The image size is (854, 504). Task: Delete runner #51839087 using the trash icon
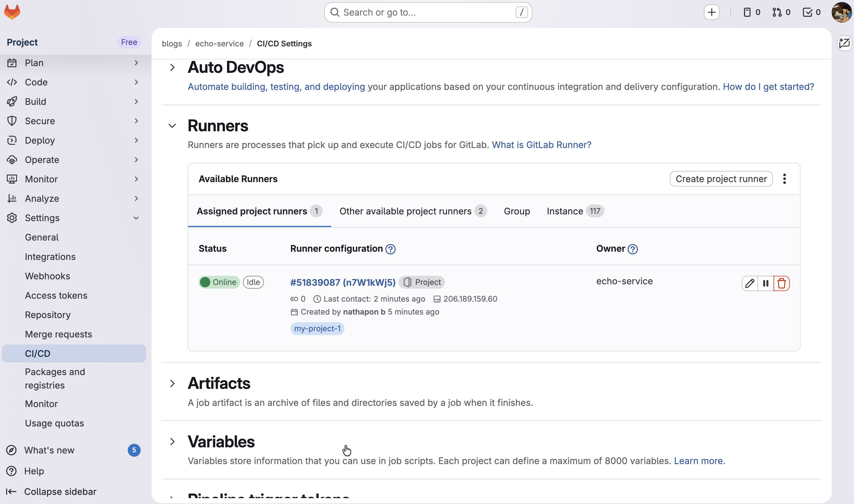(782, 283)
